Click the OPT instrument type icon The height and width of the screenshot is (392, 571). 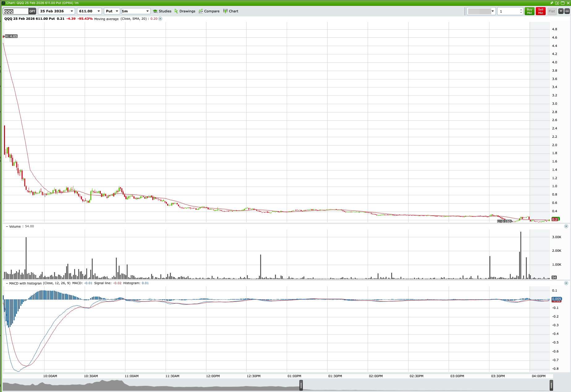coord(32,11)
